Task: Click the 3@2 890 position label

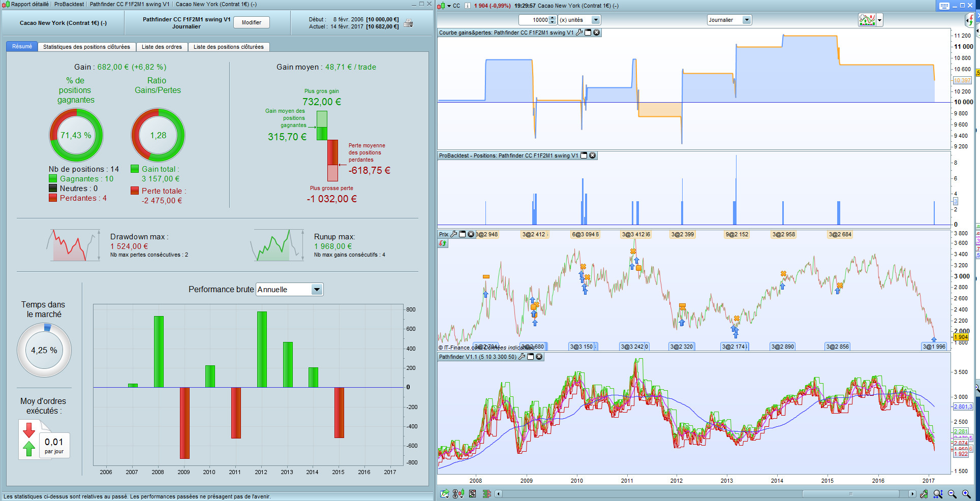Action: [x=782, y=347]
